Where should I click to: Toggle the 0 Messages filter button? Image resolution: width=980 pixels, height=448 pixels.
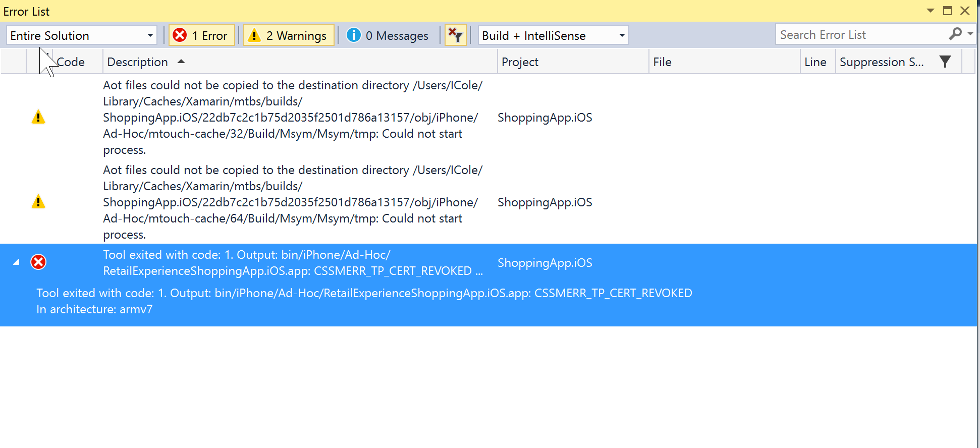pos(388,35)
